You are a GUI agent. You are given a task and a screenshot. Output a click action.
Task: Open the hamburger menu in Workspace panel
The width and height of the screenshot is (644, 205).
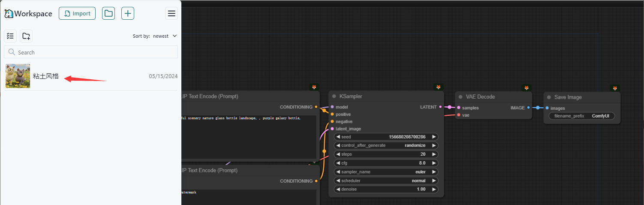172,13
